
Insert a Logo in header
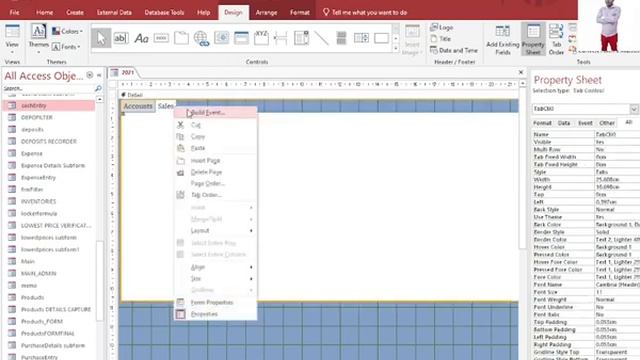[442, 27]
